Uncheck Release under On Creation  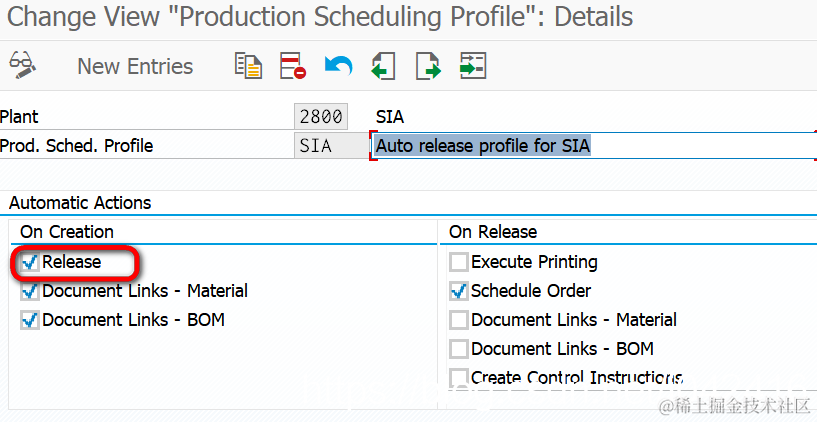(x=30, y=262)
